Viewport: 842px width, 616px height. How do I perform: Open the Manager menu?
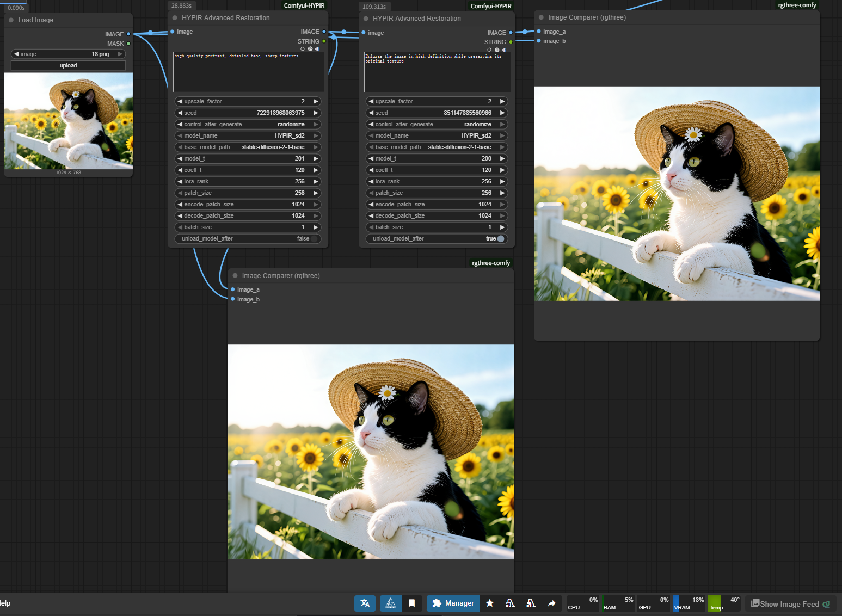(x=453, y=603)
